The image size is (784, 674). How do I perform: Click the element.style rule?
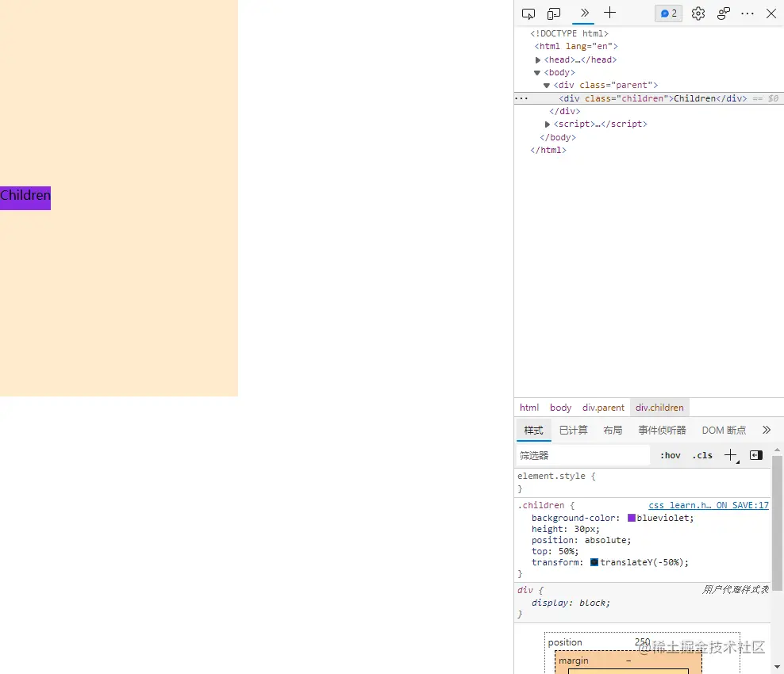551,476
